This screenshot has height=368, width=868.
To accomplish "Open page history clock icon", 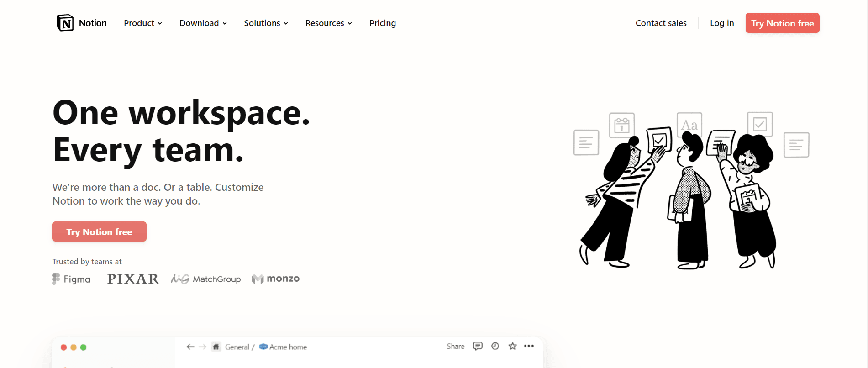I will (x=495, y=346).
